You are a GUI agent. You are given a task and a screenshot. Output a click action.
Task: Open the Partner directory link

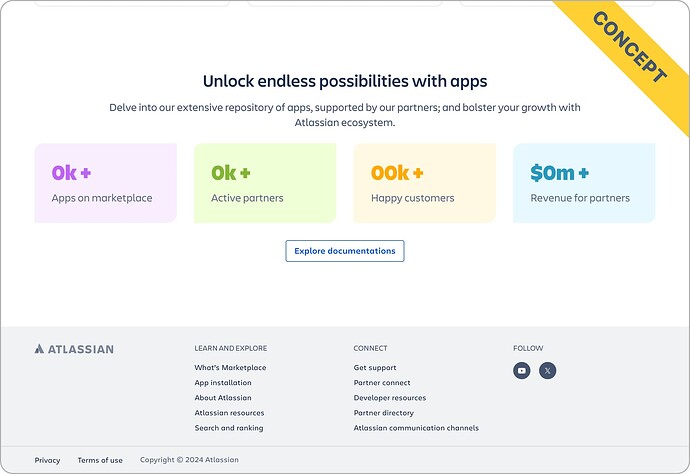tap(384, 413)
